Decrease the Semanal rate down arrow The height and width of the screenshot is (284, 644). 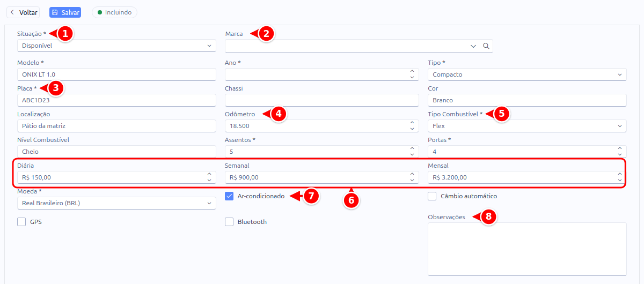(412, 181)
